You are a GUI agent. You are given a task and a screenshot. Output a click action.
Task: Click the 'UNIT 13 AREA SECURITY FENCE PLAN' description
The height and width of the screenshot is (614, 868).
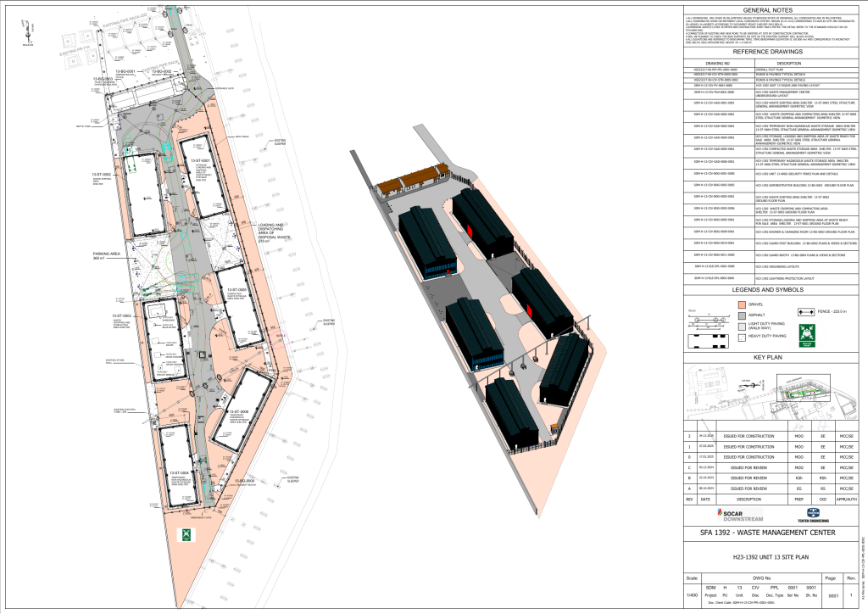pos(797,174)
